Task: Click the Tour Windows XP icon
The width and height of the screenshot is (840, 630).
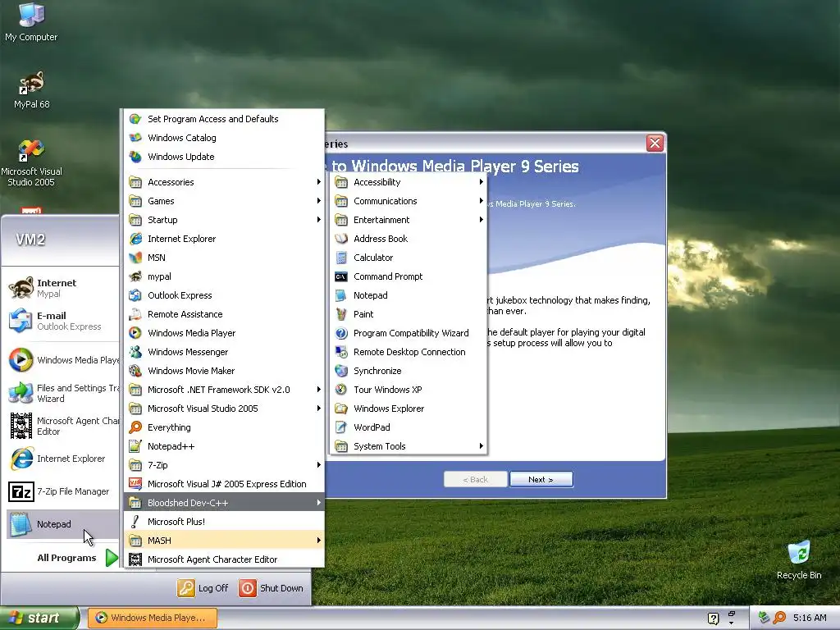Action: 341,390
